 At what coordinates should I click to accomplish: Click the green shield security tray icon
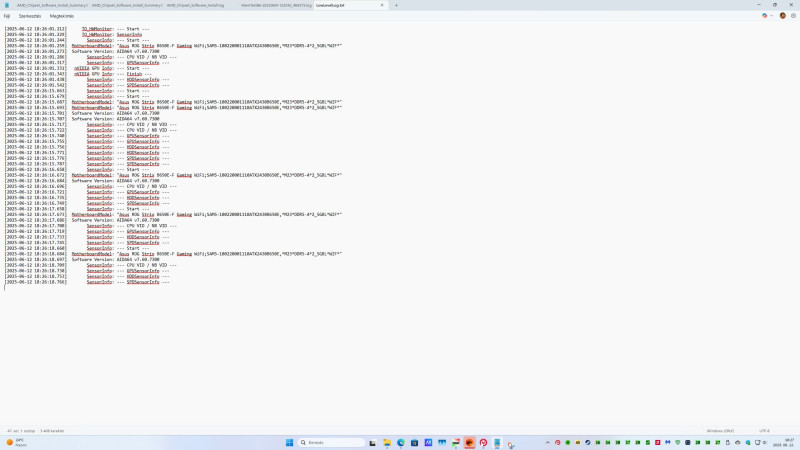(x=678, y=442)
